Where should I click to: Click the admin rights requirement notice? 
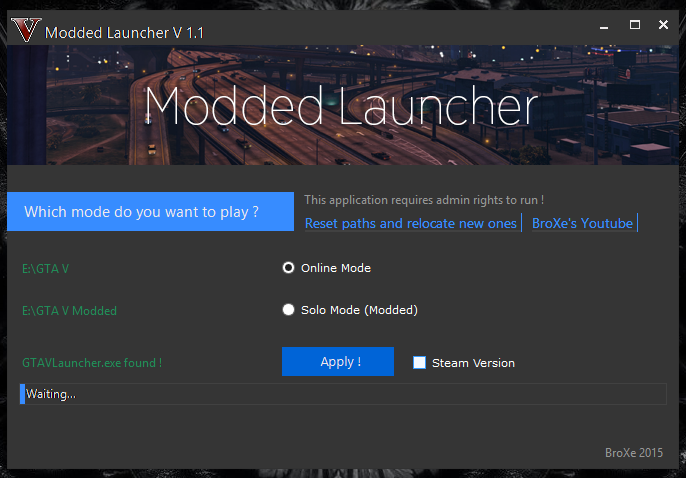point(424,200)
